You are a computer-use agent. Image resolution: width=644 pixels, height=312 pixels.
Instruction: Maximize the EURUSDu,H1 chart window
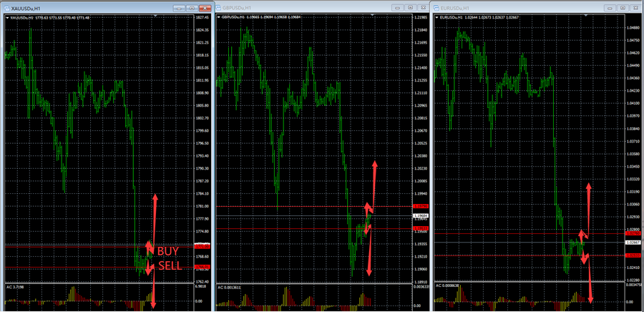point(623,7)
